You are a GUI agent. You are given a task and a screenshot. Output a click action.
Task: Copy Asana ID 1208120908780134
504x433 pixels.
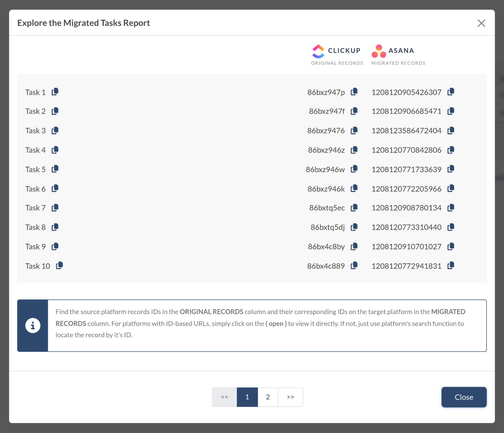click(451, 207)
